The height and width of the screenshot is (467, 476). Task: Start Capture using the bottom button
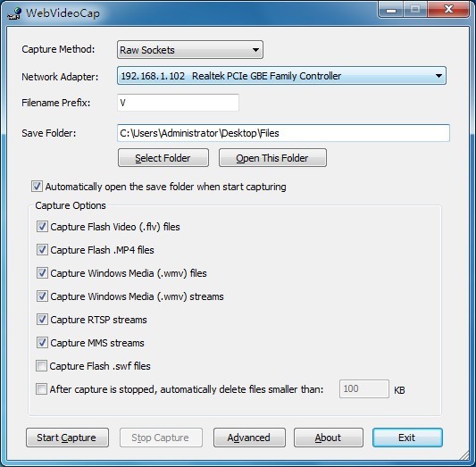(x=67, y=438)
